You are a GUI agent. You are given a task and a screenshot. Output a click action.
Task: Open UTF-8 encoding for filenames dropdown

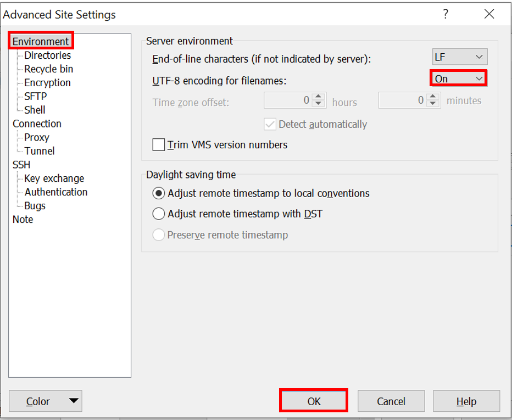pos(459,79)
